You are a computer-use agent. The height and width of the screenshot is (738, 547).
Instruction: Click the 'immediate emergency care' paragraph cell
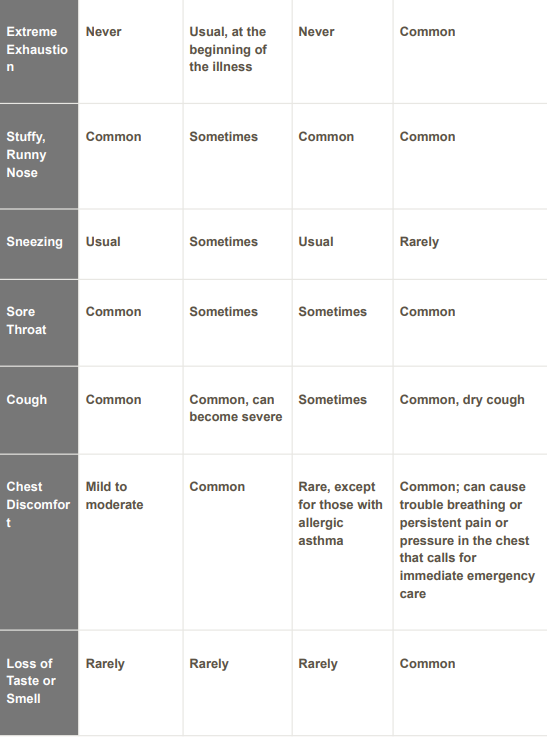click(467, 540)
